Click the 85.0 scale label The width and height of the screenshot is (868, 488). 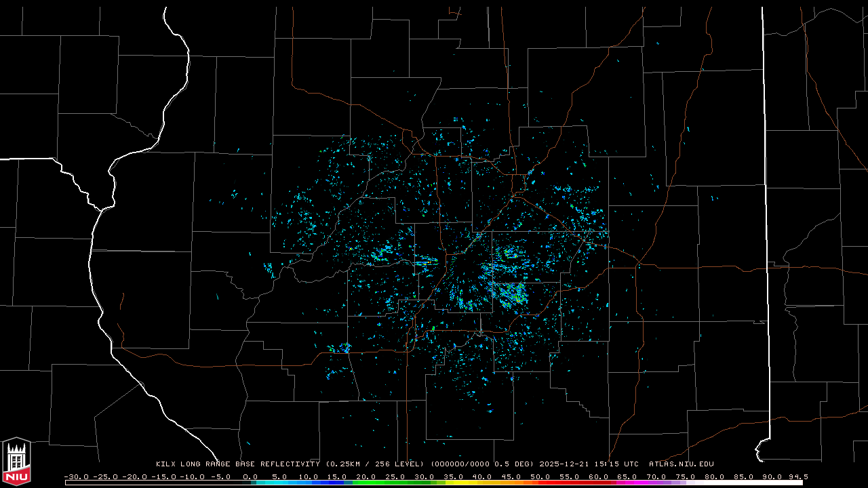[x=743, y=476]
